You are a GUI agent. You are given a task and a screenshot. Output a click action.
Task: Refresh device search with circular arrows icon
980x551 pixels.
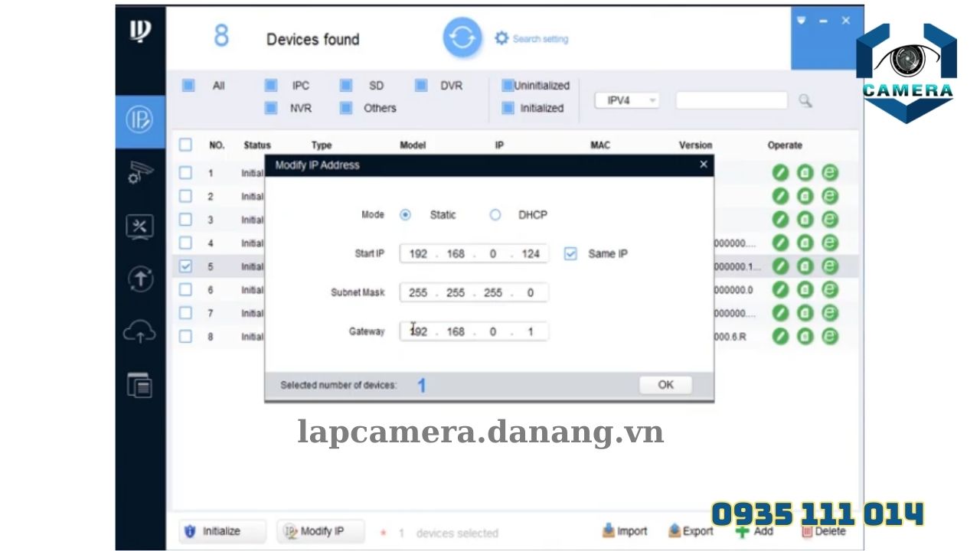point(461,38)
